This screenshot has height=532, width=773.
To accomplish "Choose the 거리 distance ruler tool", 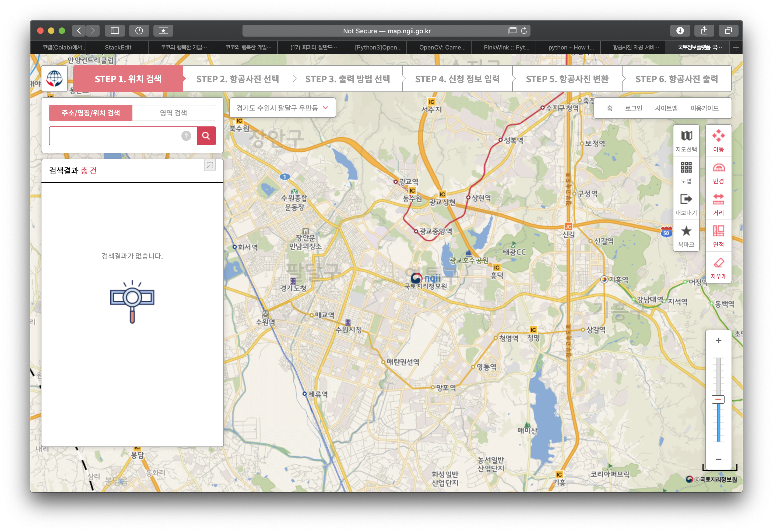I will (718, 204).
